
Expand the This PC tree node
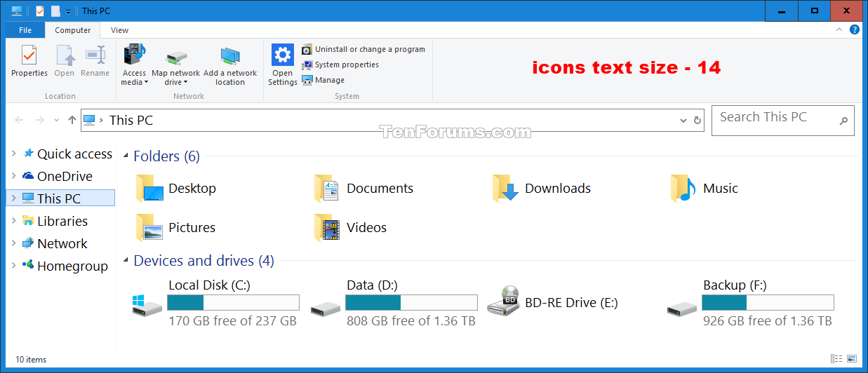(13, 198)
